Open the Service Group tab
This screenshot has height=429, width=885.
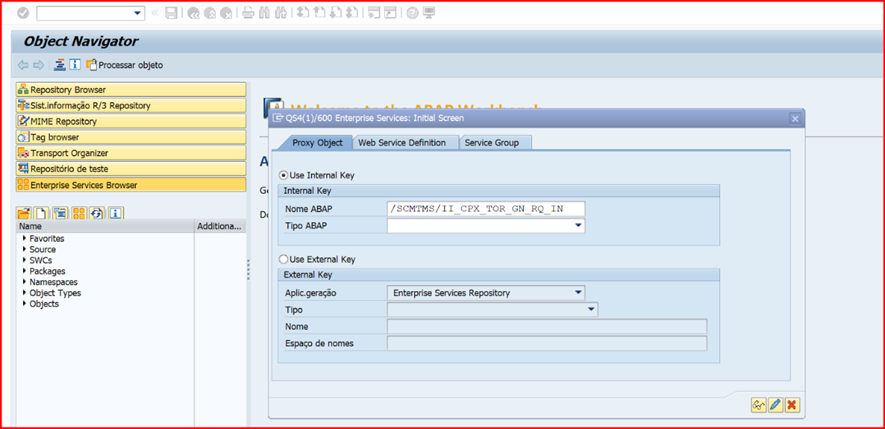pyautogui.click(x=492, y=143)
